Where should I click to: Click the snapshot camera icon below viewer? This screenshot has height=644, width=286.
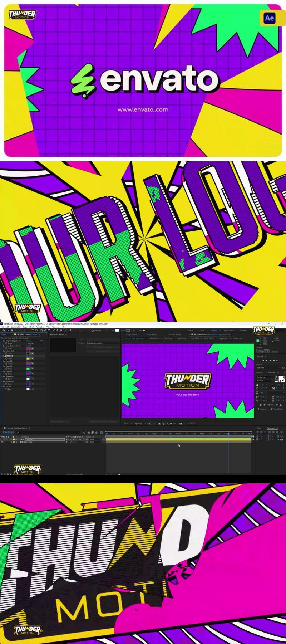[181, 424]
